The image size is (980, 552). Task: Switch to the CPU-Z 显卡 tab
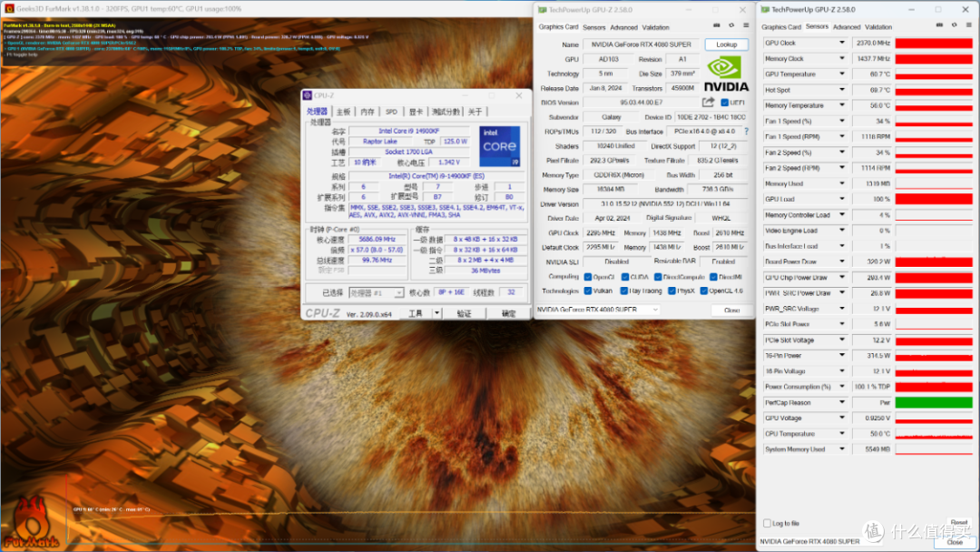coord(416,112)
